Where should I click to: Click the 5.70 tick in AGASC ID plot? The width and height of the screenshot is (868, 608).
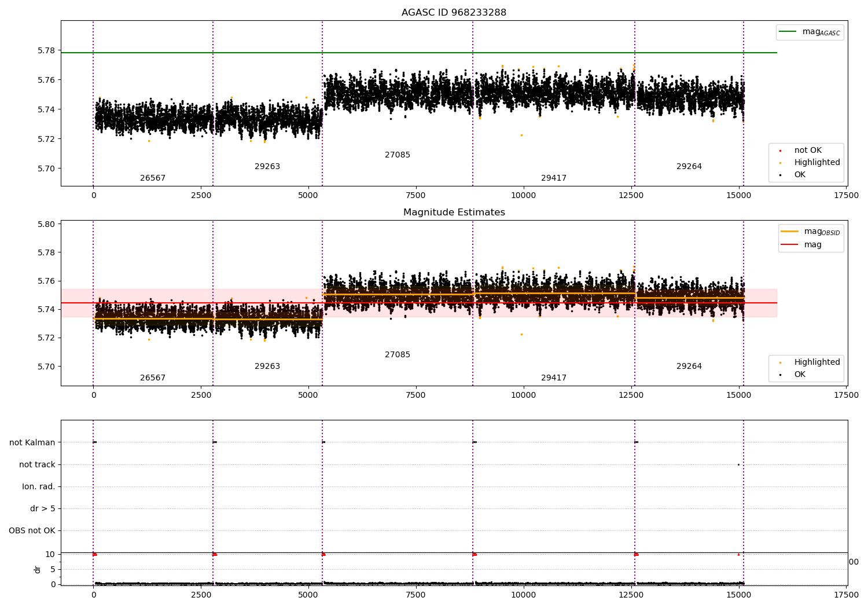pyautogui.click(x=47, y=169)
